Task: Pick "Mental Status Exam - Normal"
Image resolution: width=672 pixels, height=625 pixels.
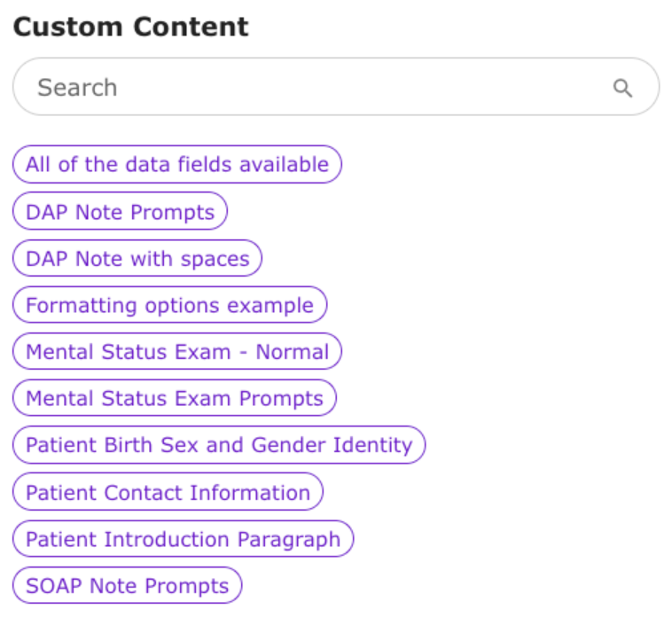Action: click(176, 352)
